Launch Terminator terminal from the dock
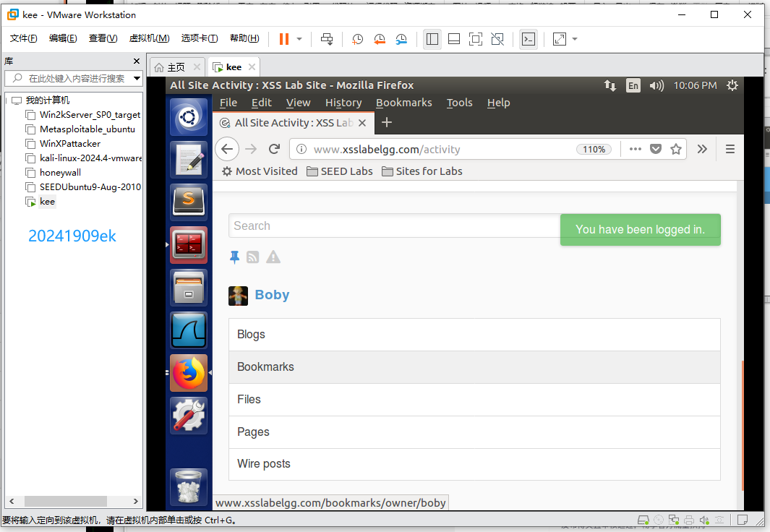The image size is (770, 532). pos(189,245)
